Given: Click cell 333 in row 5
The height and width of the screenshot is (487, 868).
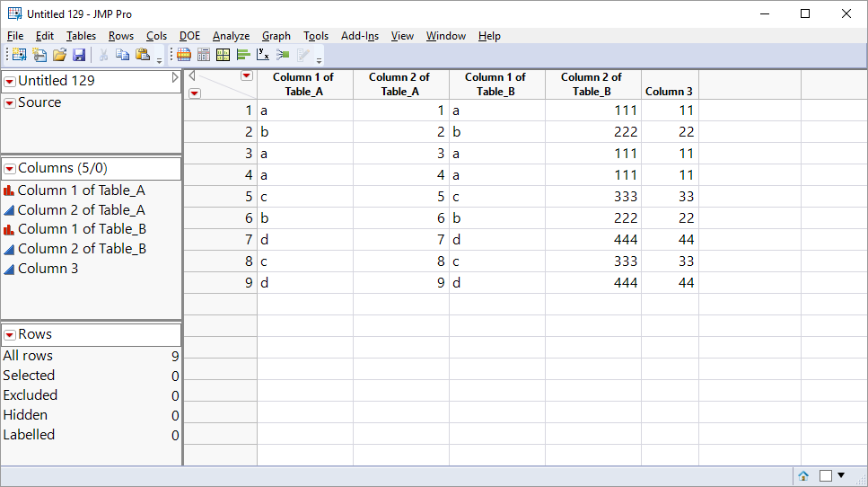Looking at the screenshot, I should pyautogui.click(x=592, y=197).
